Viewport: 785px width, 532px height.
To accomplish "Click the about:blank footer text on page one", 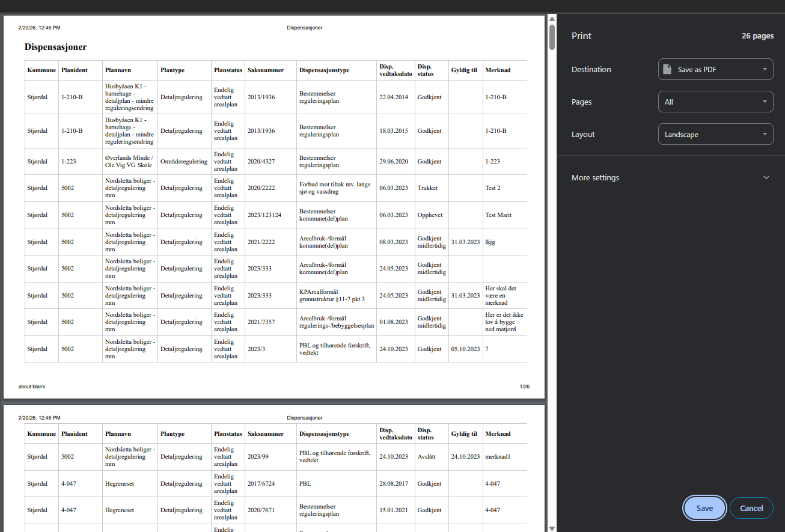I will (x=32, y=387).
